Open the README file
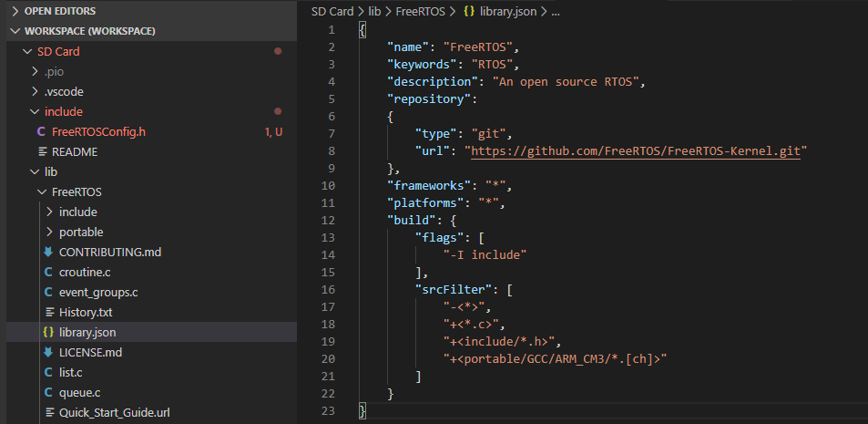The image size is (868, 424). coord(75,152)
